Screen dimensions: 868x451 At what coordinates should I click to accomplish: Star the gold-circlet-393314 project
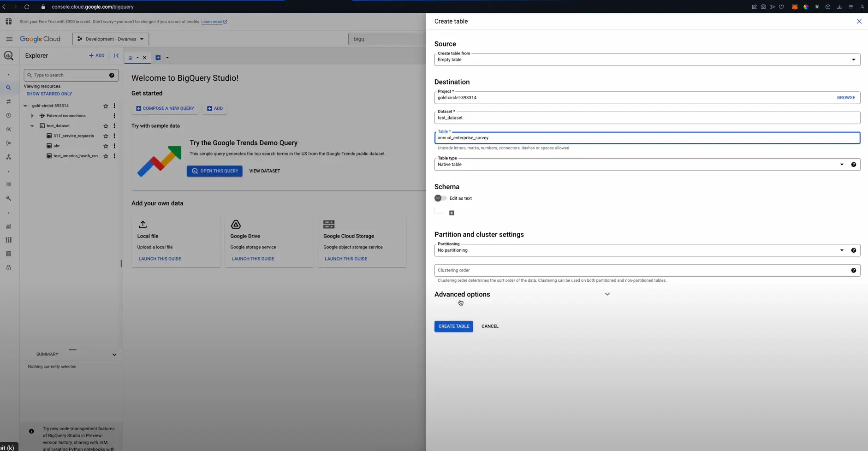[x=106, y=106]
